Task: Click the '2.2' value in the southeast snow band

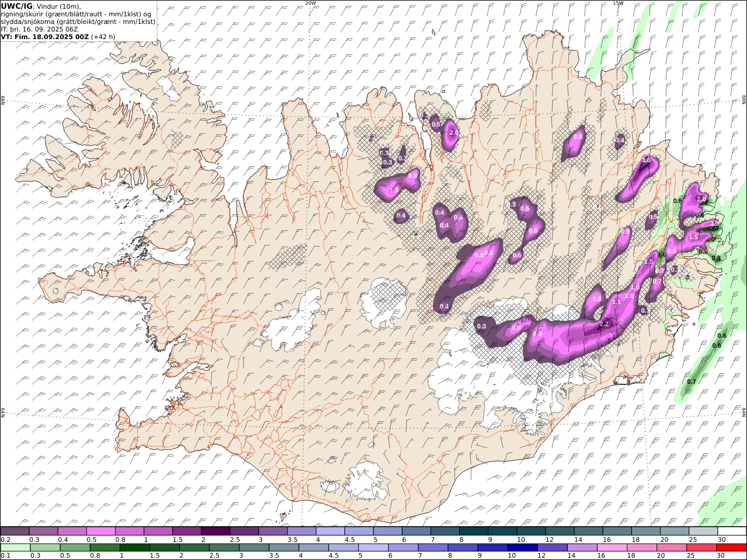Action: coord(604,324)
